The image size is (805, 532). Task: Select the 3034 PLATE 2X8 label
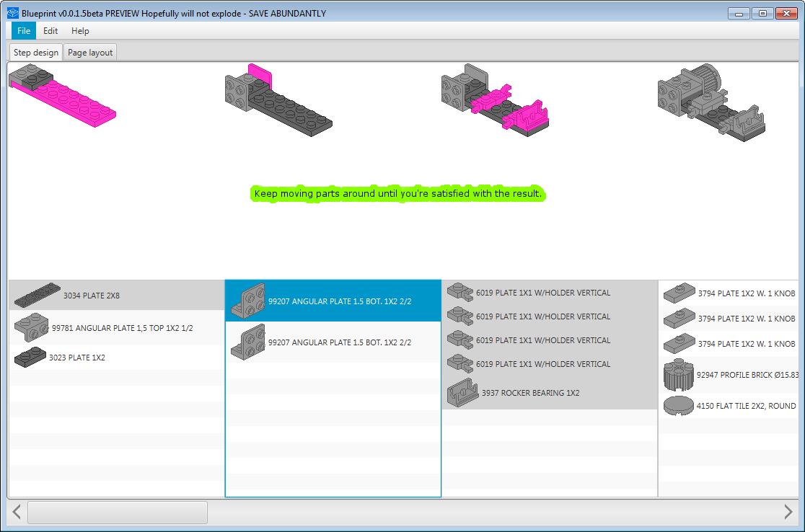pos(92,296)
